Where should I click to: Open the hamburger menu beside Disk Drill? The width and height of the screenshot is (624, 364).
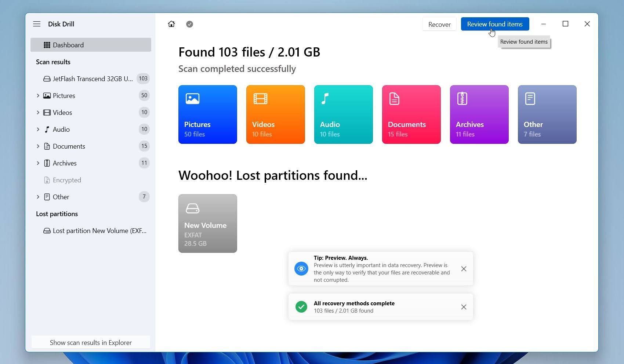(37, 24)
